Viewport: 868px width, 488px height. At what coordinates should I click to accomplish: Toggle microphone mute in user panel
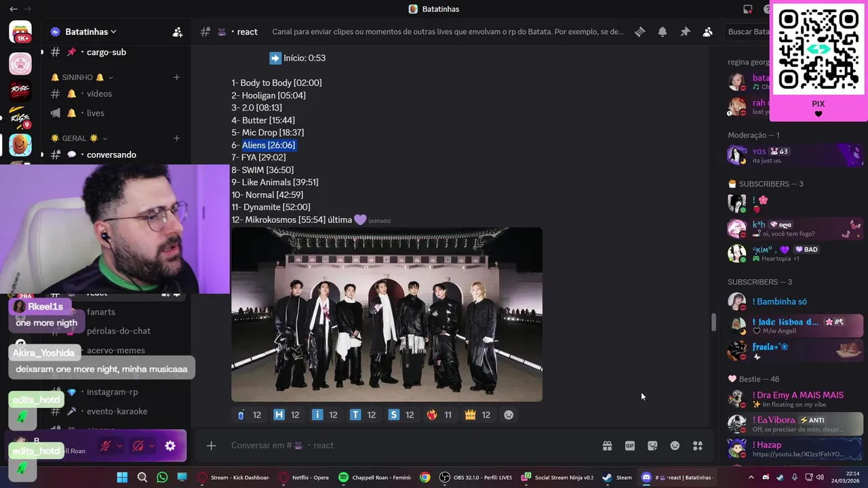(x=105, y=446)
